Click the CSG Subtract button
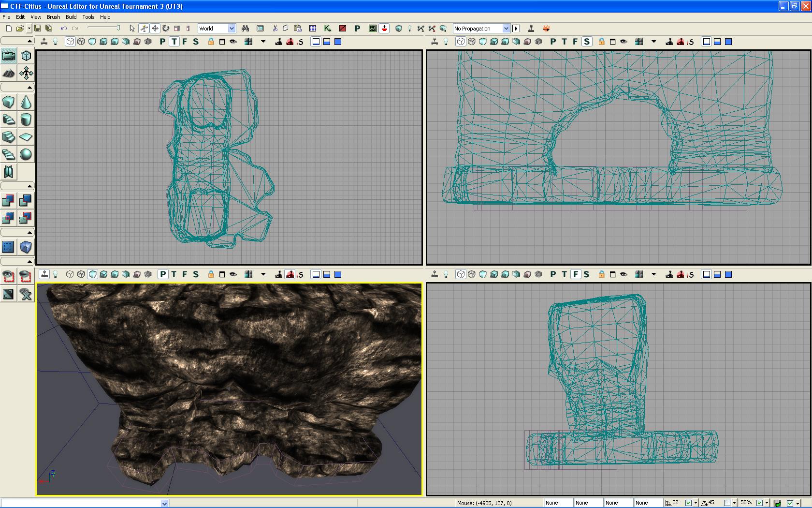The height and width of the screenshot is (508, 812). click(26, 200)
